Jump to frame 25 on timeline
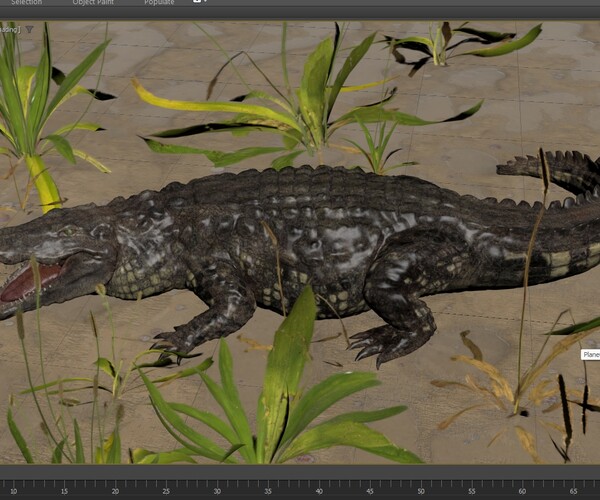The height and width of the screenshot is (500, 600). pyautogui.click(x=166, y=491)
